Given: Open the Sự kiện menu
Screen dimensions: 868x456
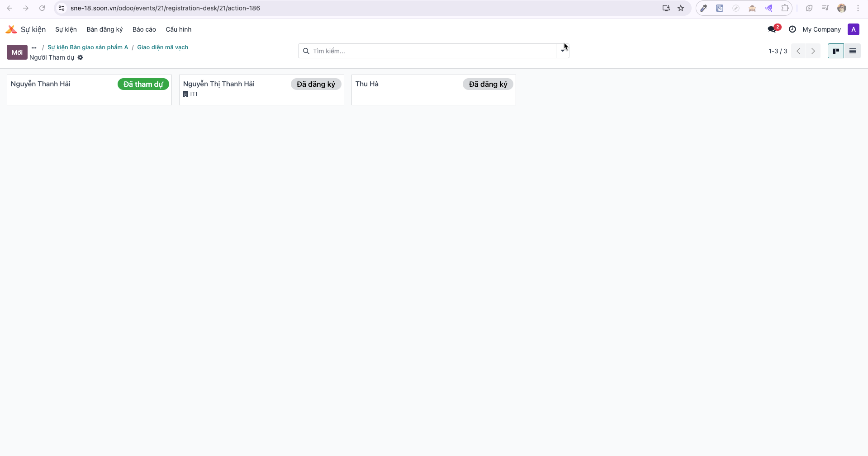Looking at the screenshot, I should [66, 29].
